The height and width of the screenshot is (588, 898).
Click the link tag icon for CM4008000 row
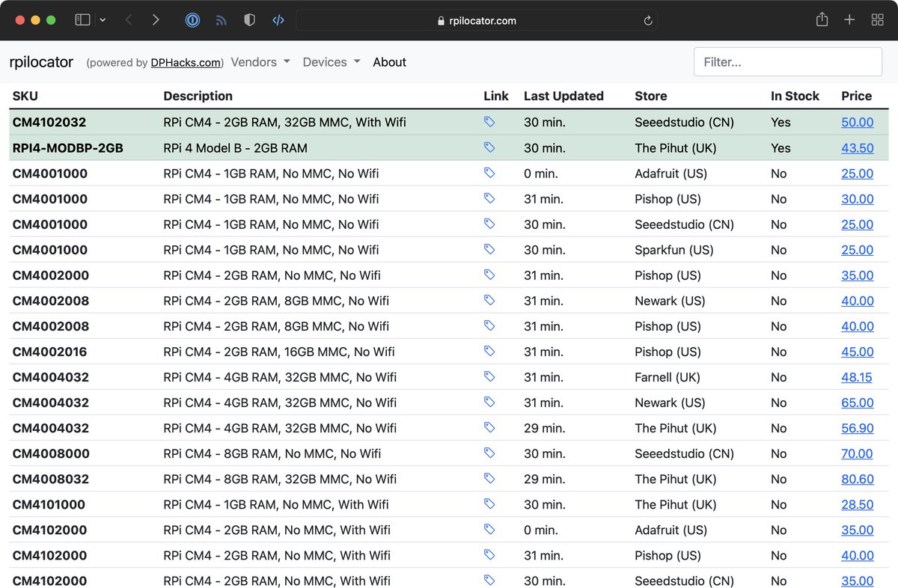click(489, 453)
